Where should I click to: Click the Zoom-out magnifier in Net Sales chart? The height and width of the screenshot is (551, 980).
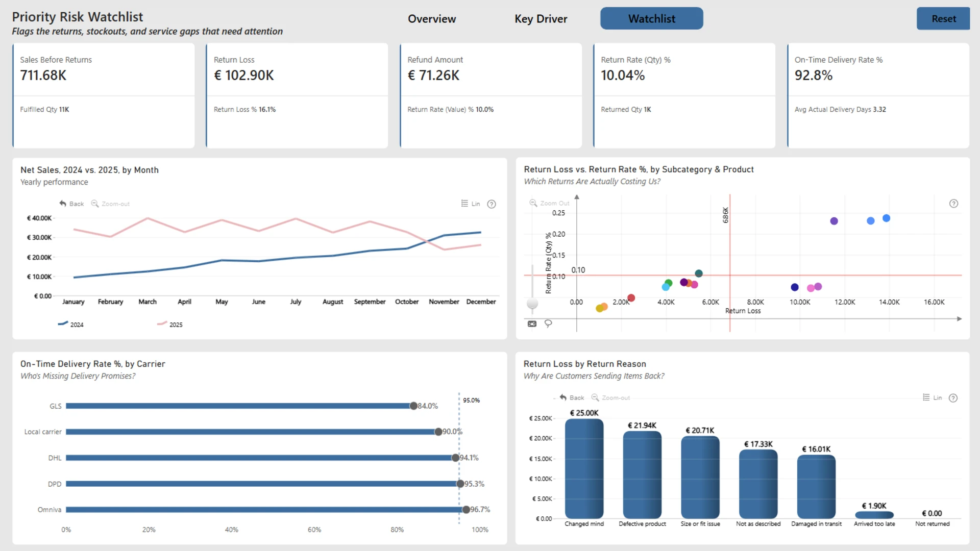coord(95,204)
